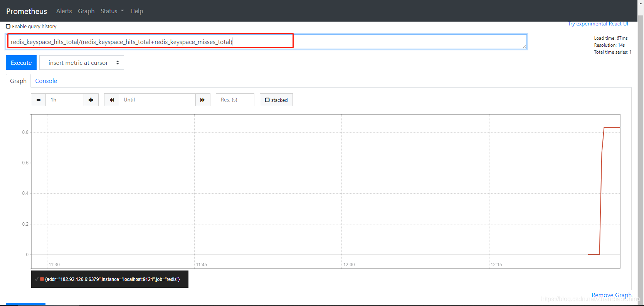Open the Graph page from navbar
Image resolution: width=644 pixels, height=306 pixels.
click(86, 11)
